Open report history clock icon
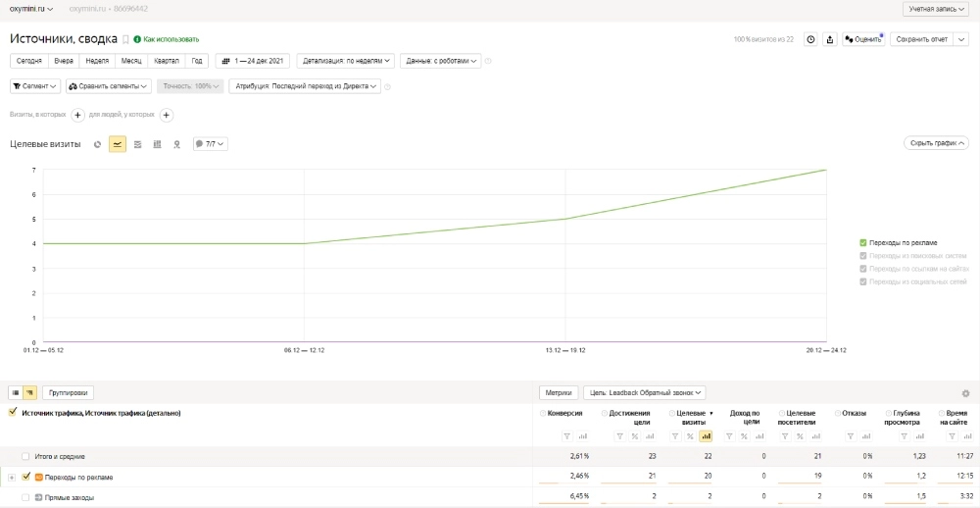980x508 pixels. (810, 39)
